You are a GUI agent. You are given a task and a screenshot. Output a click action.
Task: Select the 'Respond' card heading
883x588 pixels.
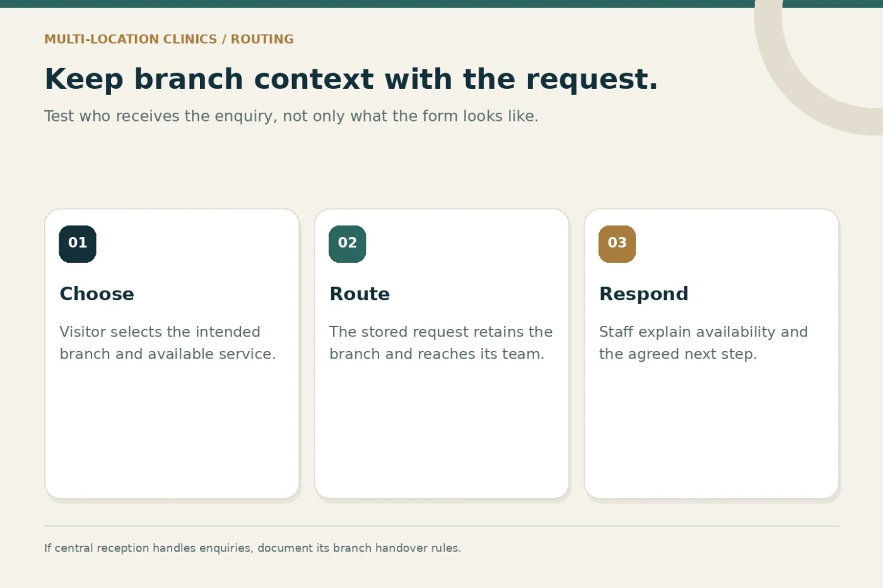tap(644, 294)
